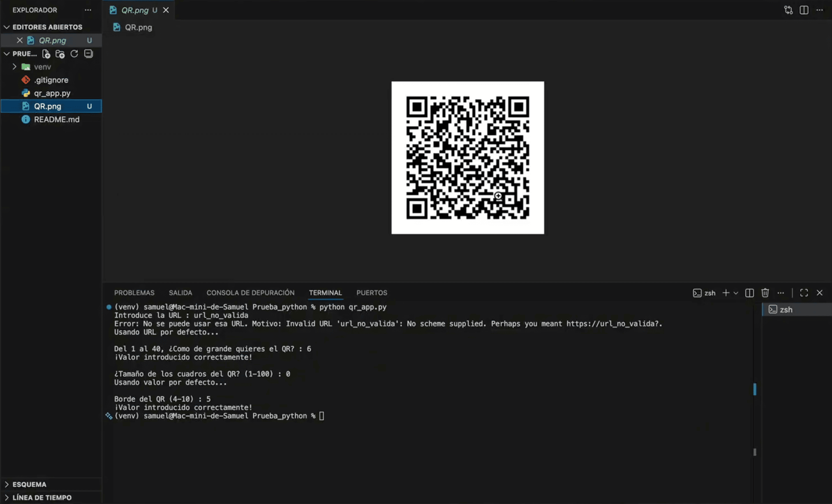Expand the ESQUEMA section
The image size is (832, 504).
[x=29, y=484]
